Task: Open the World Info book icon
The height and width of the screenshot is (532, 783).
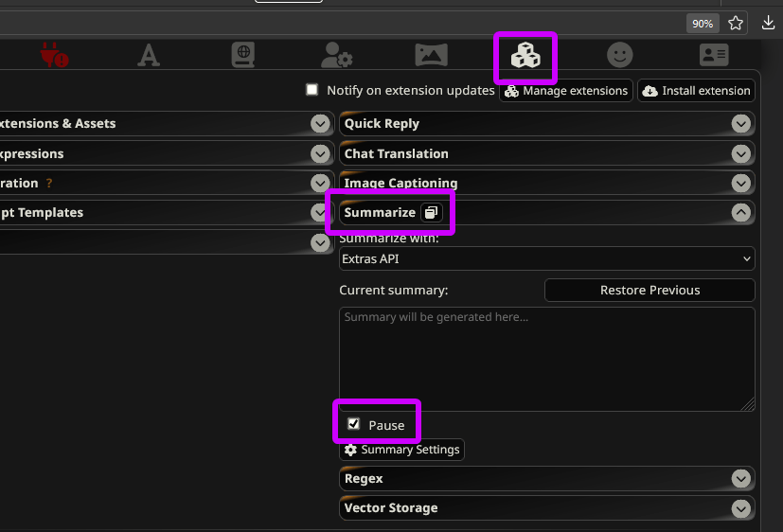Action: 243,56
